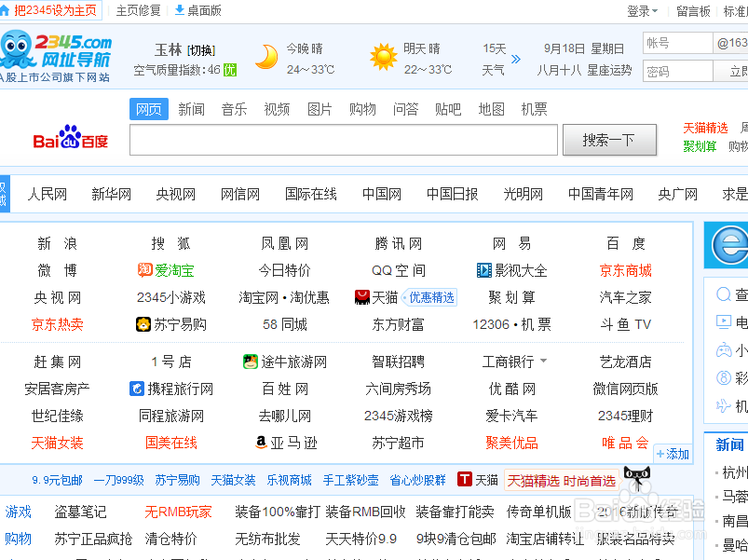Screen dimensions: 748x560
Task: Click the 搜索一下 search button
Action: coord(609,141)
